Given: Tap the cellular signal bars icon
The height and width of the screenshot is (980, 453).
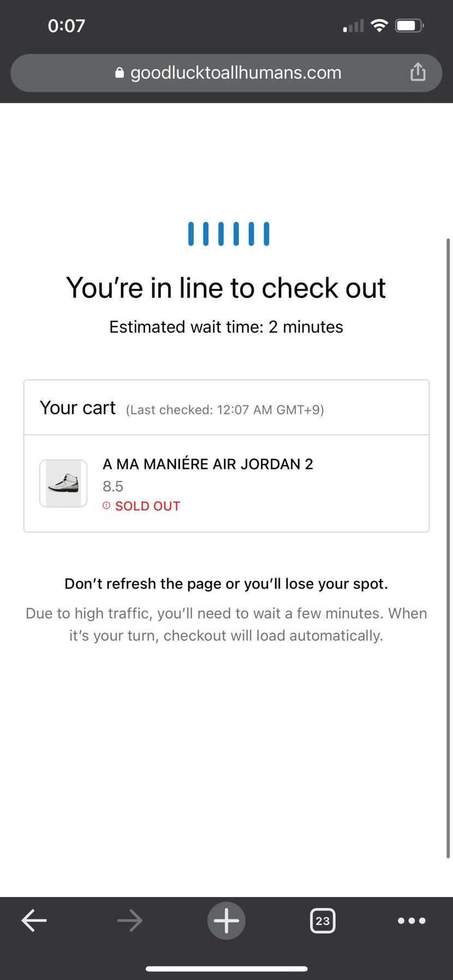Looking at the screenshot, I should 353,26.
